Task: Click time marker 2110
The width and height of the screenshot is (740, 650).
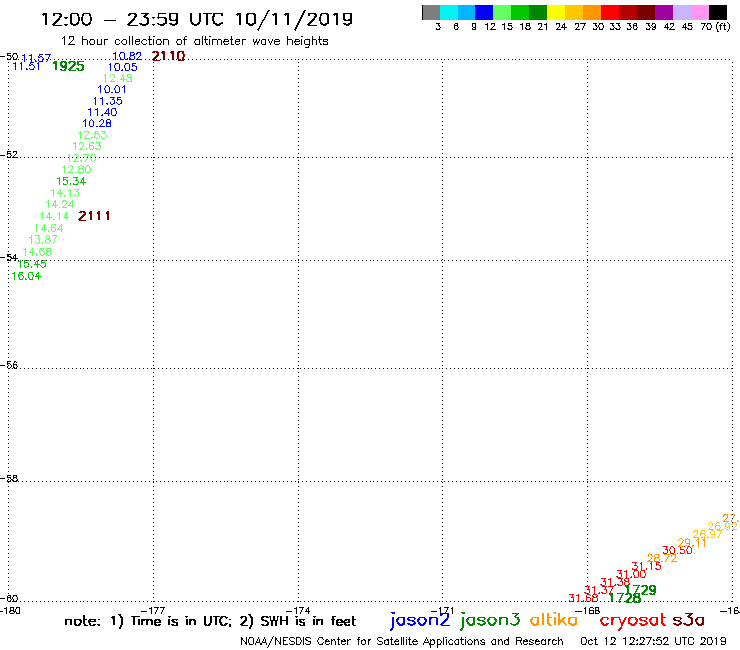Action: [168, 56]
